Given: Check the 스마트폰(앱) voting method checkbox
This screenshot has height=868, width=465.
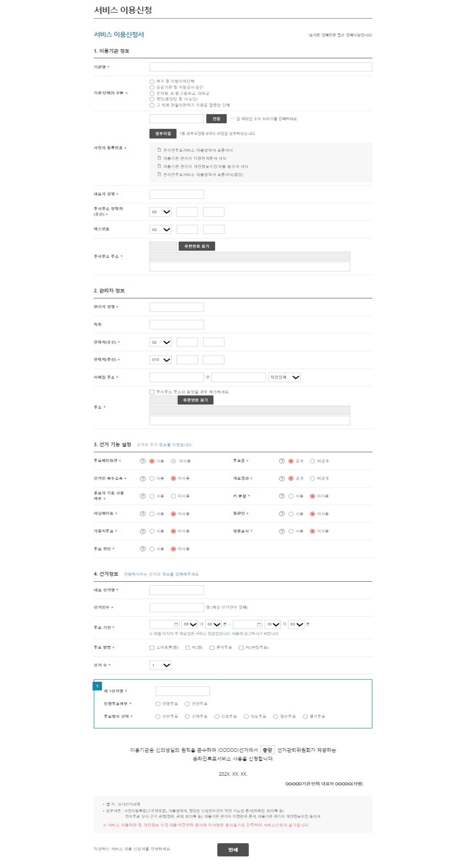Looking at the screenshot, I should click(152, 648).
